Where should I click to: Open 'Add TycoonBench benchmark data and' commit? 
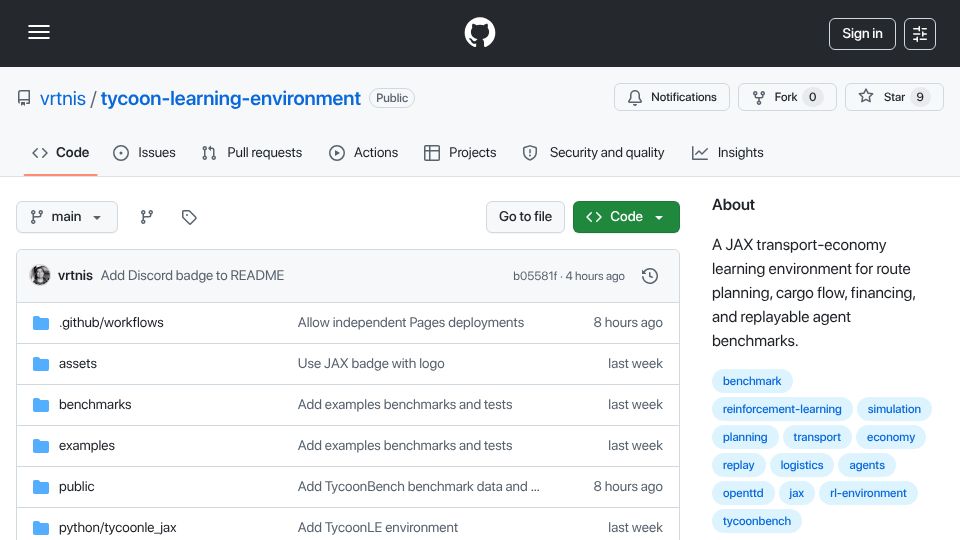(x=418, y=487)
